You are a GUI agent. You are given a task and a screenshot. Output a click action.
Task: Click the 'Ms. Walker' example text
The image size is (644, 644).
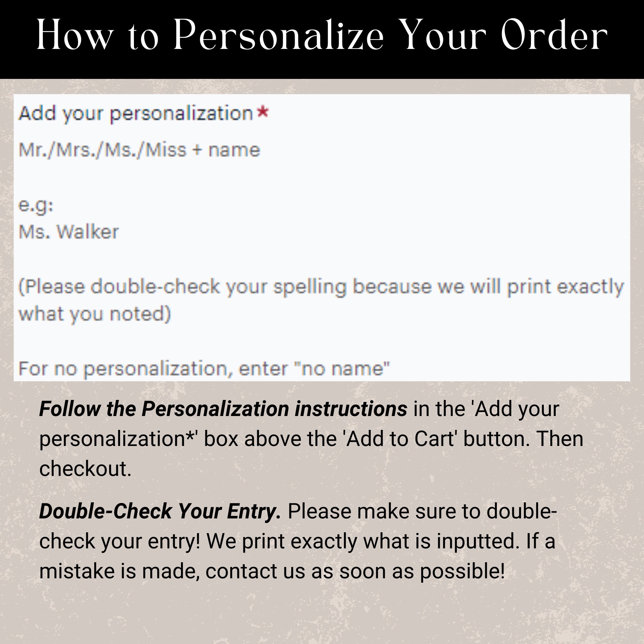coord(69,232)
